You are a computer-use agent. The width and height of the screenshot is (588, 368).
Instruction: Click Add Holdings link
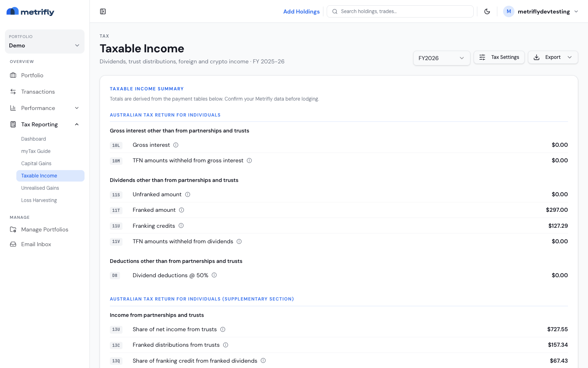(x=301, y=11)
